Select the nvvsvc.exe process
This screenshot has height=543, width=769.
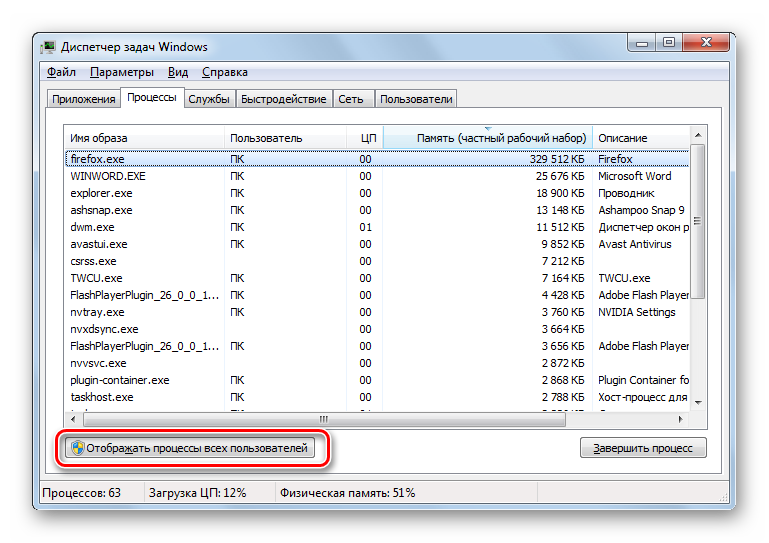[377, 363]
